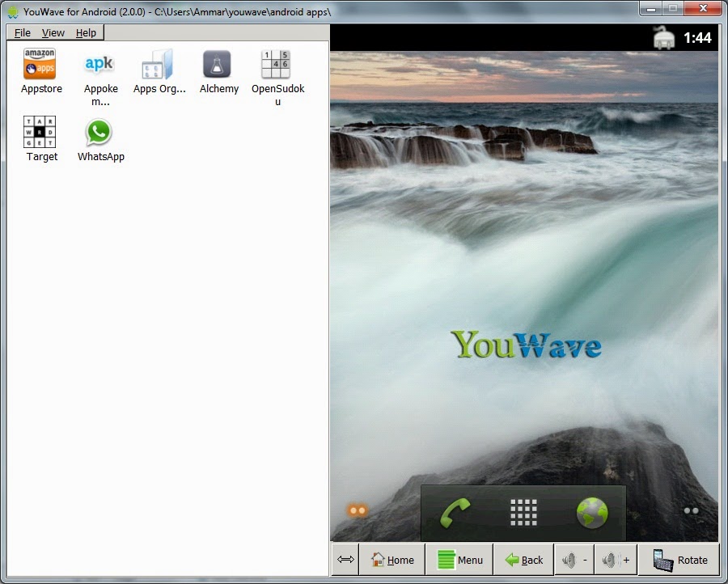Image resolution: width=728 pixels, height=584 pixels.
Task: Toggle the apps panel with the double-arrow button
Action: [345, 560]
